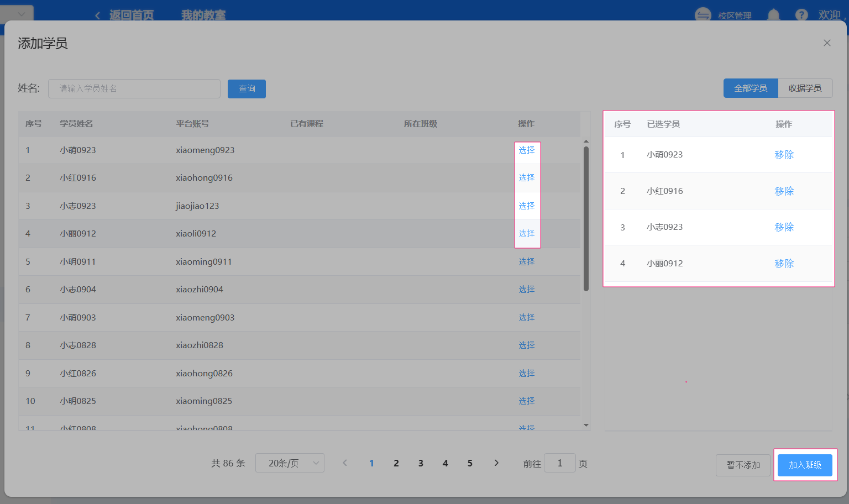Click the 查询 search button
This screenshot has width=849, height=504.
coord(247,89)
